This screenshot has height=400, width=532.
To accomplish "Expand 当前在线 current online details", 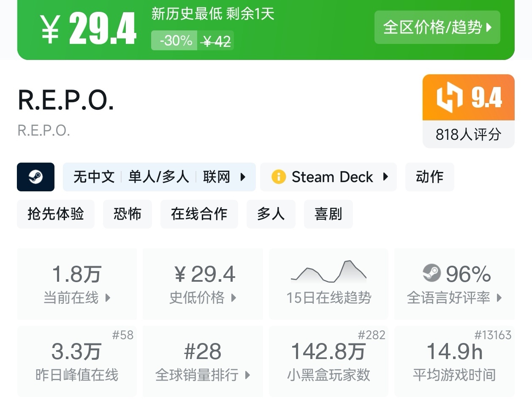I will point(108,298).
